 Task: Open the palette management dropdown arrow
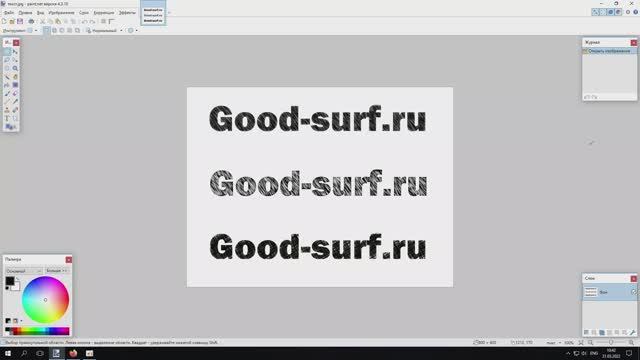click(22, 321)
